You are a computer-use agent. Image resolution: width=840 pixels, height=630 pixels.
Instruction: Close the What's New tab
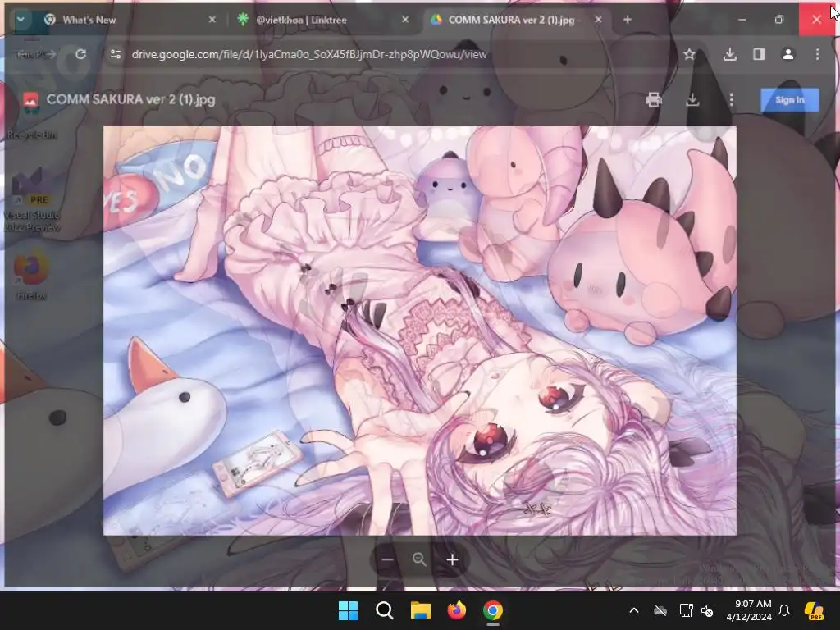click(212, 20)
